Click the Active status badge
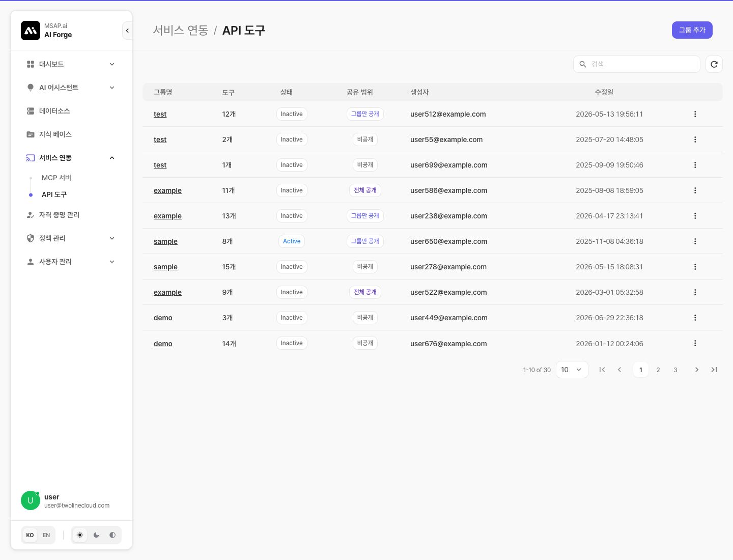 [292, 241]
